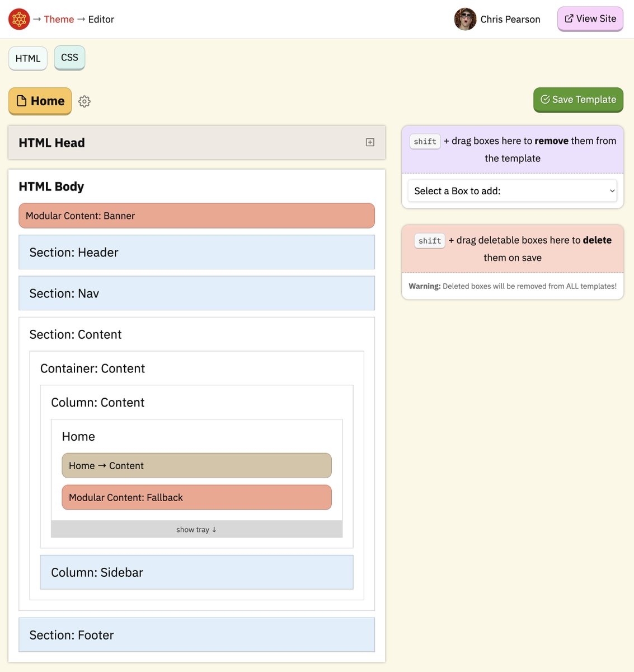Click the checkmark icon on Save Template
634x672 pixels.
(544, 99)
